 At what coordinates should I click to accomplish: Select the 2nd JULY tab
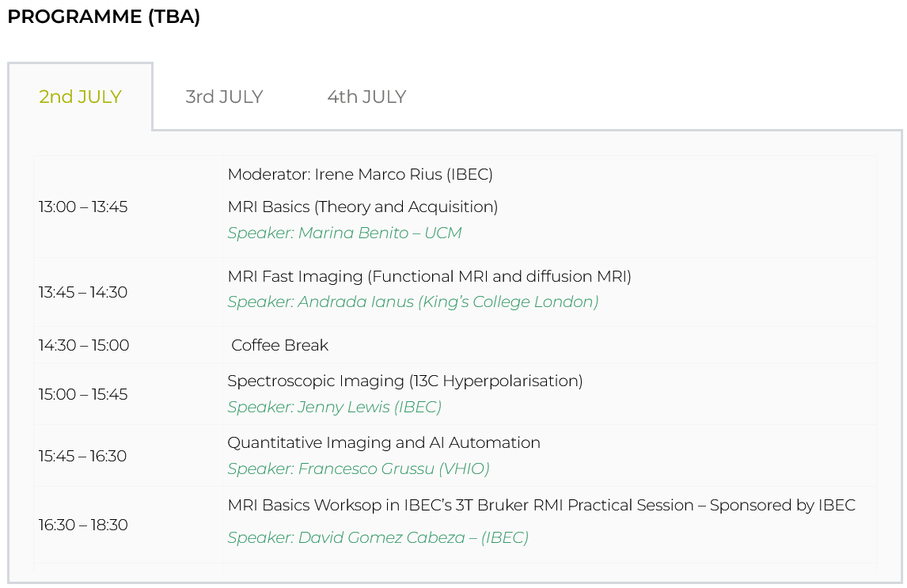[x=81, y=97]
